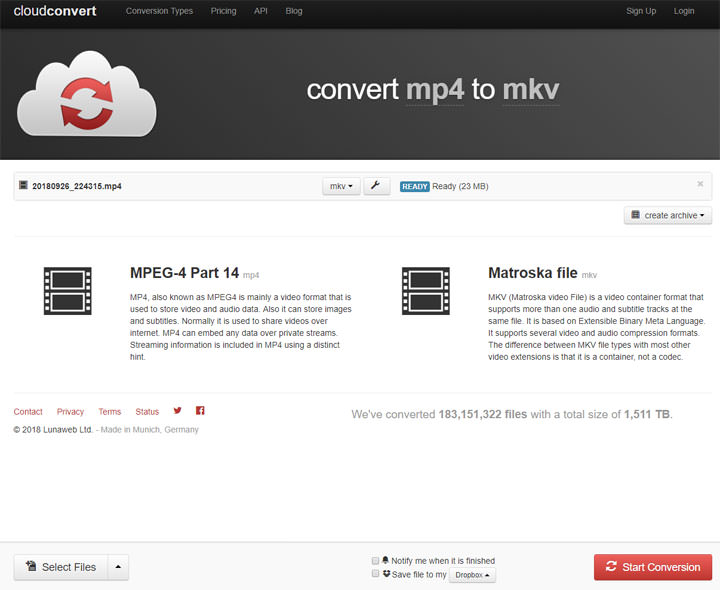The width and height of the screenshot is (720, 590).
Task: Click Sign Up
Action: (641, 11)
